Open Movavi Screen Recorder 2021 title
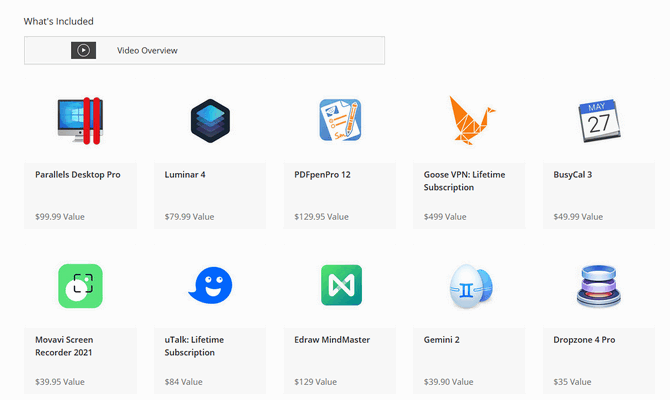This screenshot has width=670, height=400. click(x=64, y=346)
